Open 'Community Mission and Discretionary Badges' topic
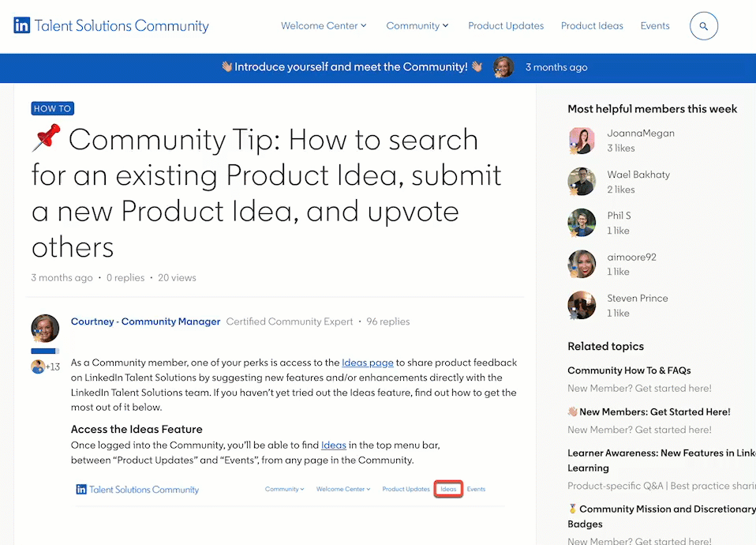Viewport: 756px width, 545px height. point(661,516)
